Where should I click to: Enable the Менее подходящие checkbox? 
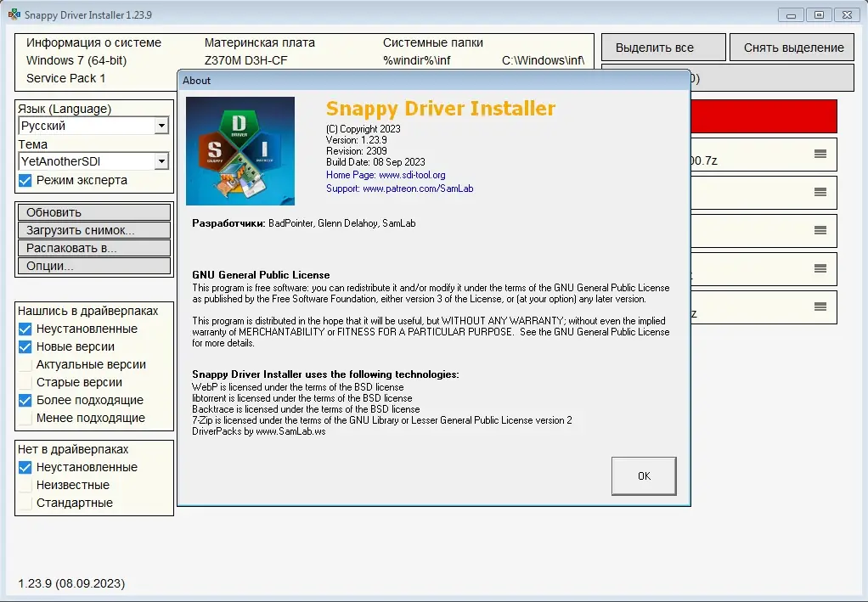point(25,418)
